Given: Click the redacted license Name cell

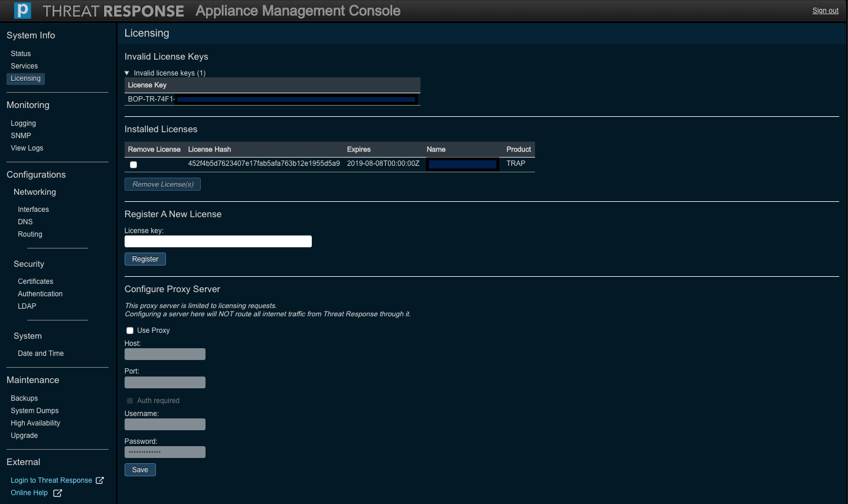Looking at the screenshot, I should (x=463, y=164).
